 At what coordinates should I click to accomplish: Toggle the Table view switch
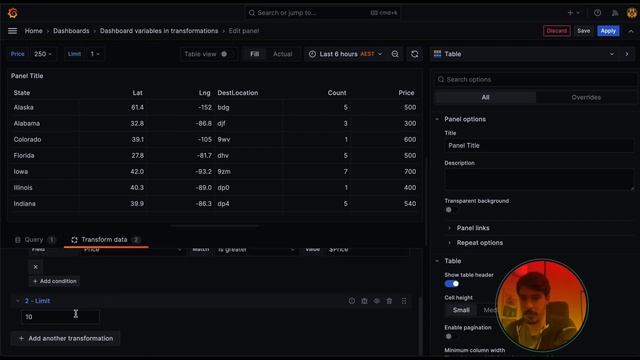pyautogui.click(x=226, y=54)
